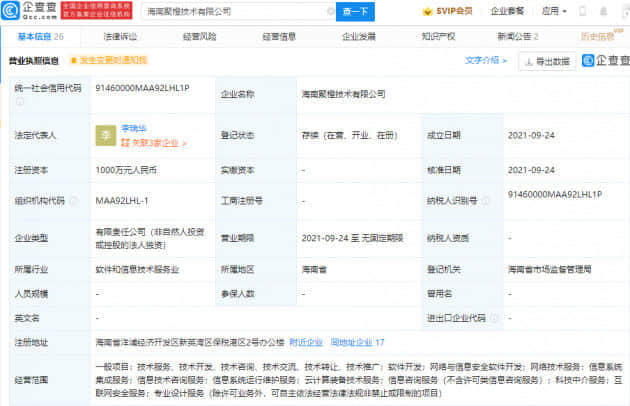Click the 人员规模 label

pyautogui.click(x=31, y=294)
